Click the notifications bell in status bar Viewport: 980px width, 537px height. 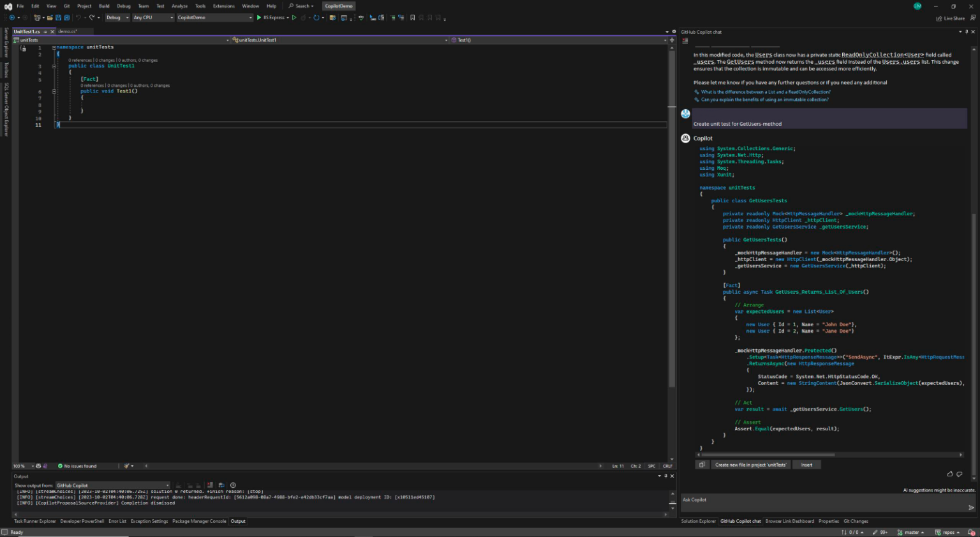pos(971,533)
